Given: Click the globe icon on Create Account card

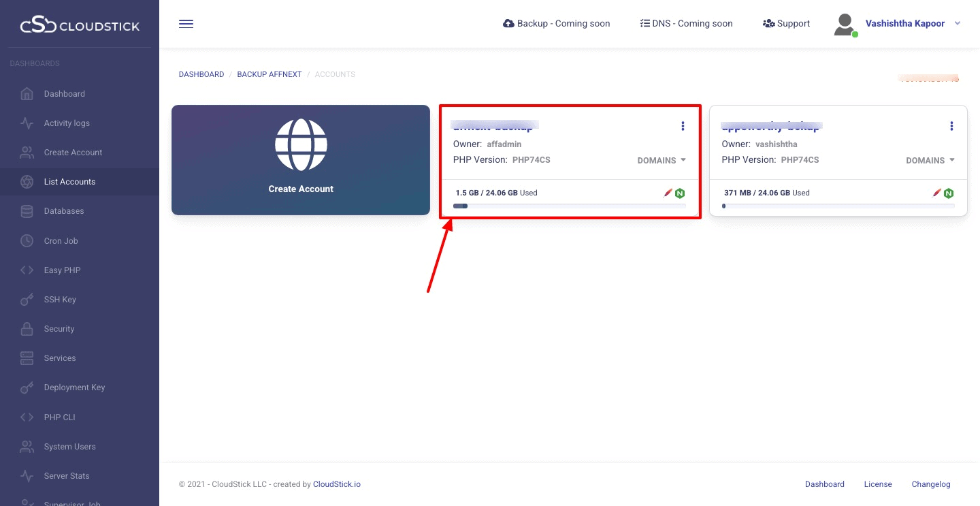Looking at the screenshot, I should (301, 145).
